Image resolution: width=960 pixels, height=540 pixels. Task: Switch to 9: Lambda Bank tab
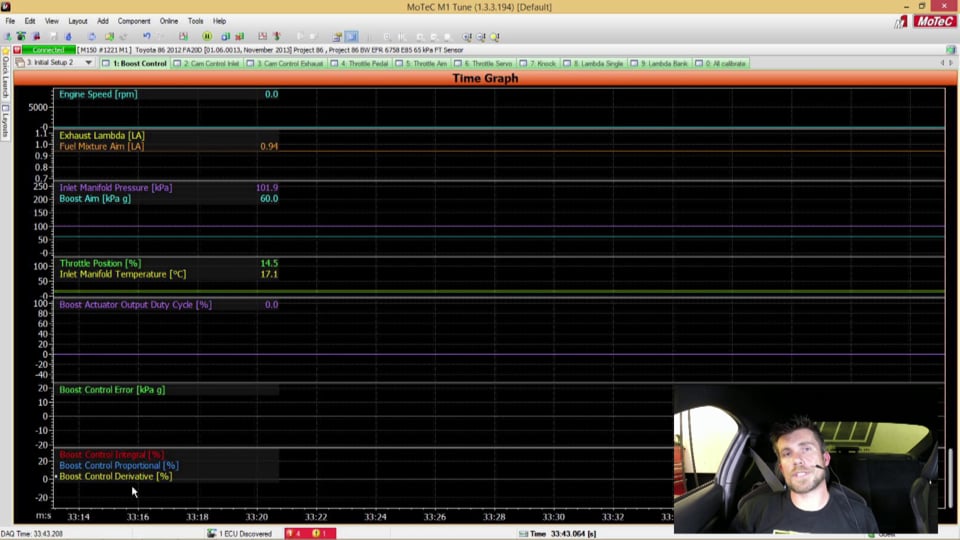click(x=659, y=63)
